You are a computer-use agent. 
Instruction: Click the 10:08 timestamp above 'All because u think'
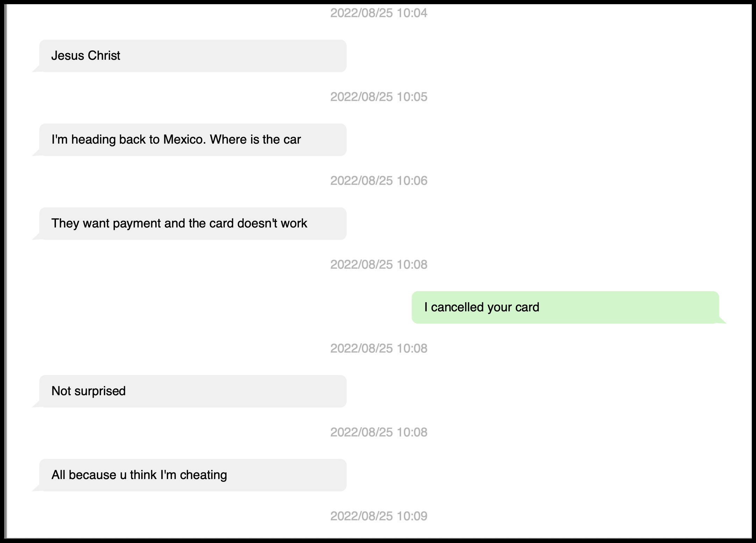[x=379, y=432]
